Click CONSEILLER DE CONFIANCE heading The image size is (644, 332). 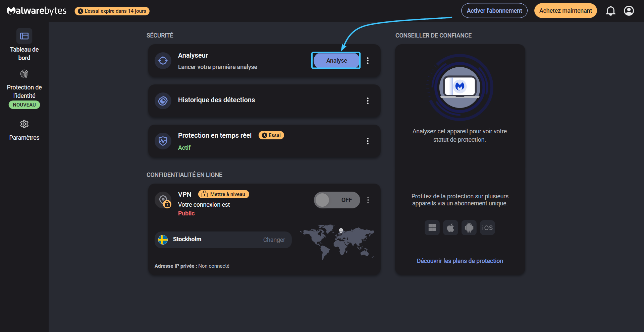(433, 36)
